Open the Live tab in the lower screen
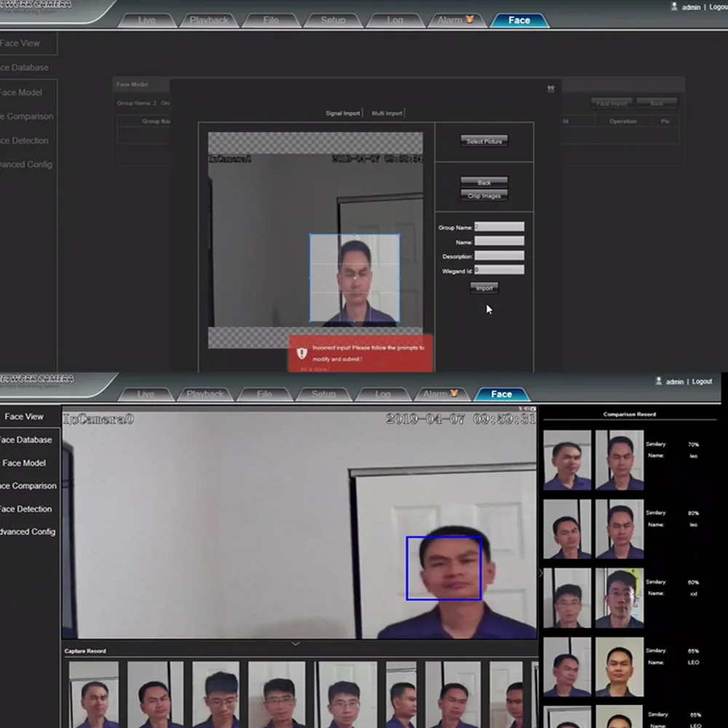 click(x=146, y=394)
